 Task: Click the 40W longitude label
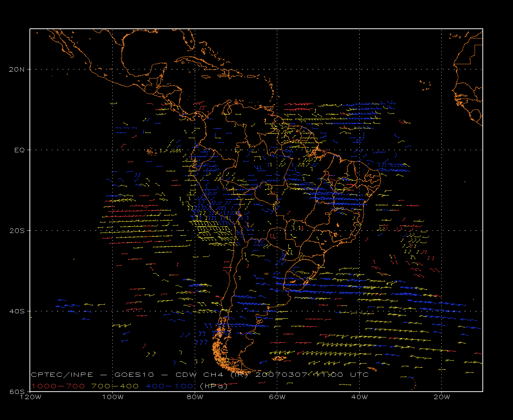point(360,397)
